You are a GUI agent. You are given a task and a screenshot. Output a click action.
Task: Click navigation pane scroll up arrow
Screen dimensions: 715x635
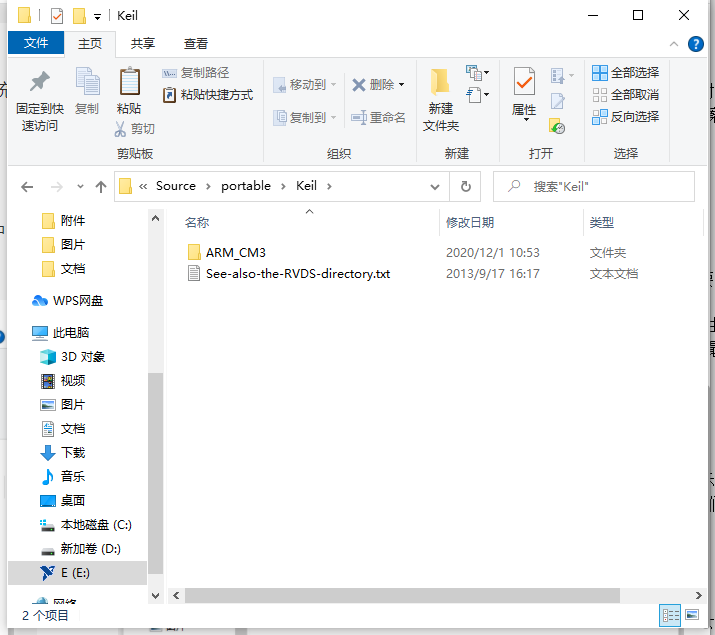(x=155, y=219)
